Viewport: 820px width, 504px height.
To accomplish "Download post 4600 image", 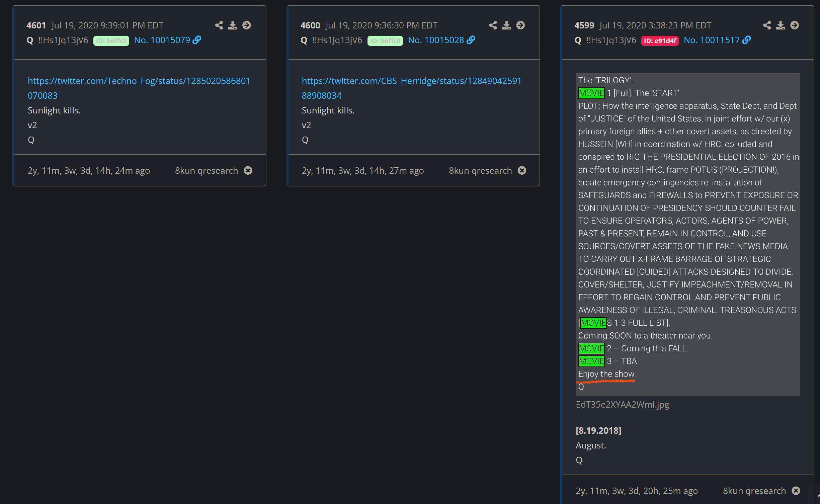I will click(x=507, y=25).
